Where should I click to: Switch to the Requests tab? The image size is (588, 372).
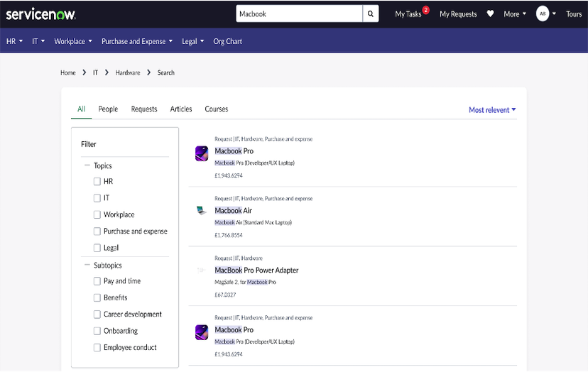[x=144, y=109]
